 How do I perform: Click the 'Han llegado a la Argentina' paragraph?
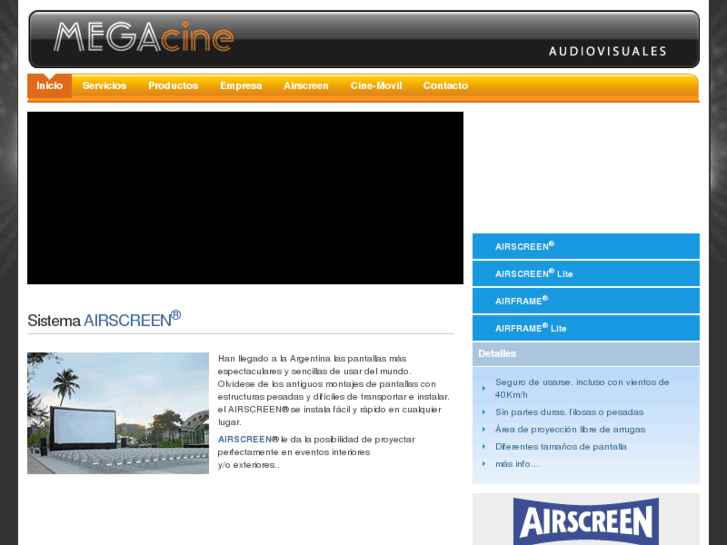(x=334, y=390)
